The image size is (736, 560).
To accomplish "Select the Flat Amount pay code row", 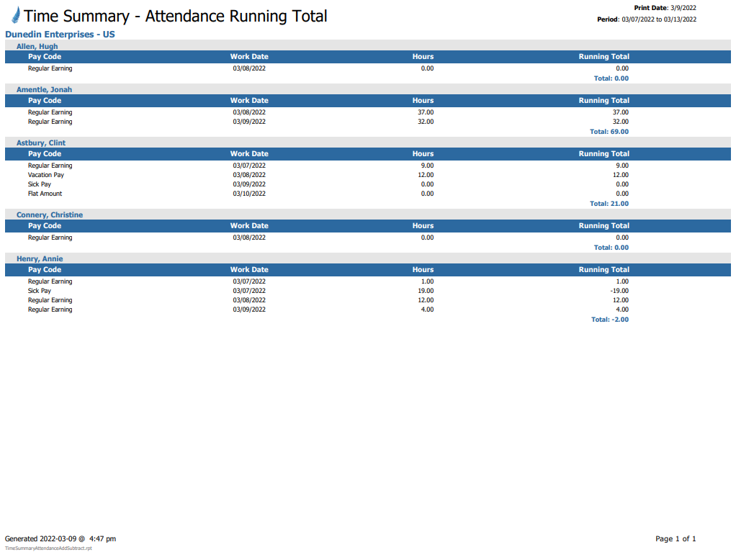I will click(45, 194).
